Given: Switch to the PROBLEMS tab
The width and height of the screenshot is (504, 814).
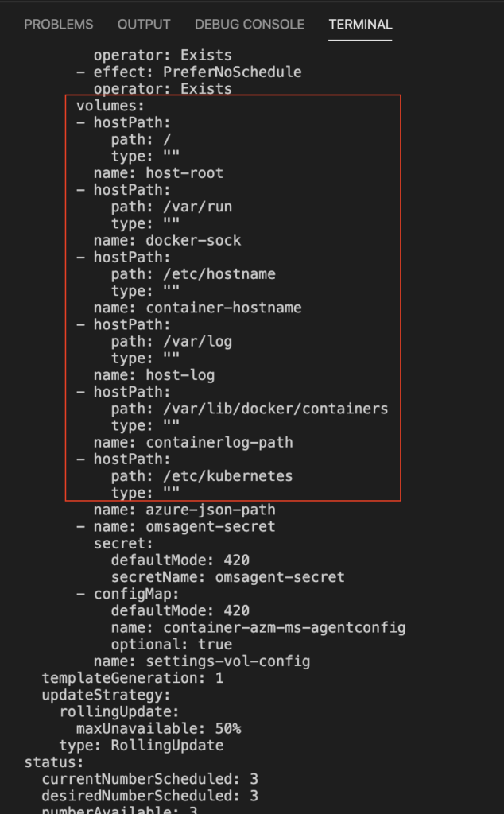Looking at the screenshot, I should pyautogui.click(x=59, y=25).
